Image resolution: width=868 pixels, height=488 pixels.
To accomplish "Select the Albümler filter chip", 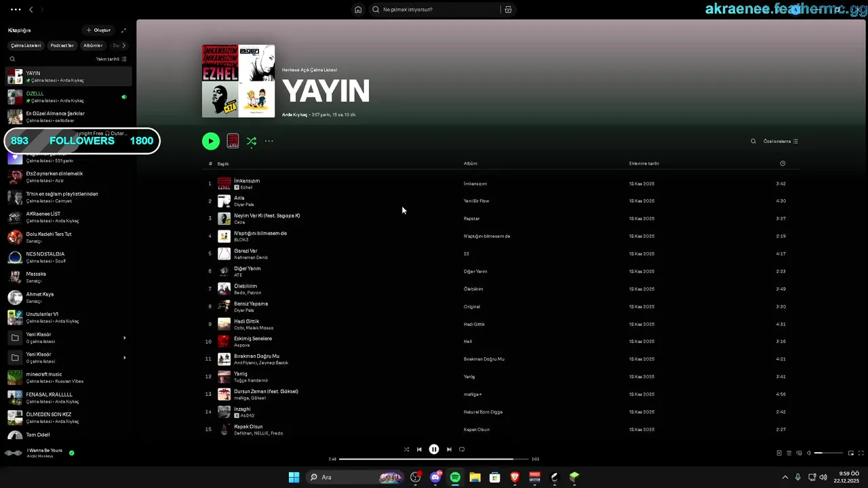I will 93,45.
